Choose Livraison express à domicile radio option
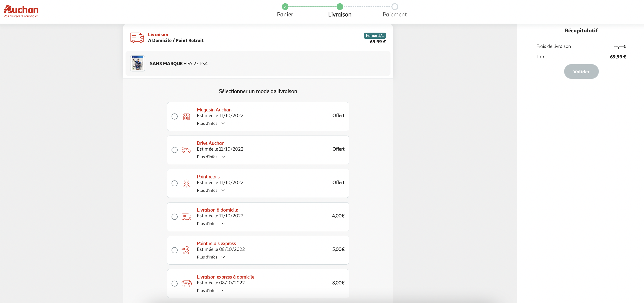The width and height of the screenshot is (644, 303). (x=174, y=283)
